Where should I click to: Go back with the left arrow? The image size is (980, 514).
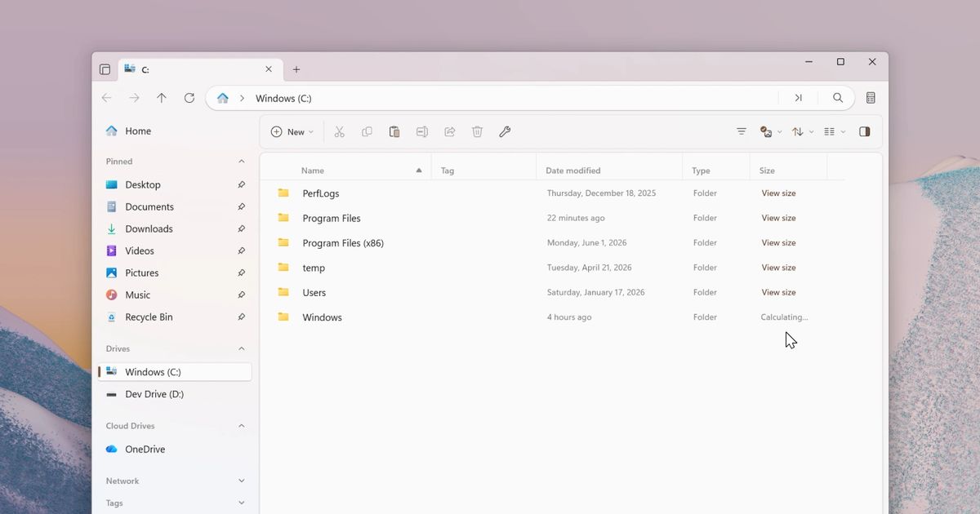click(107, 98)
